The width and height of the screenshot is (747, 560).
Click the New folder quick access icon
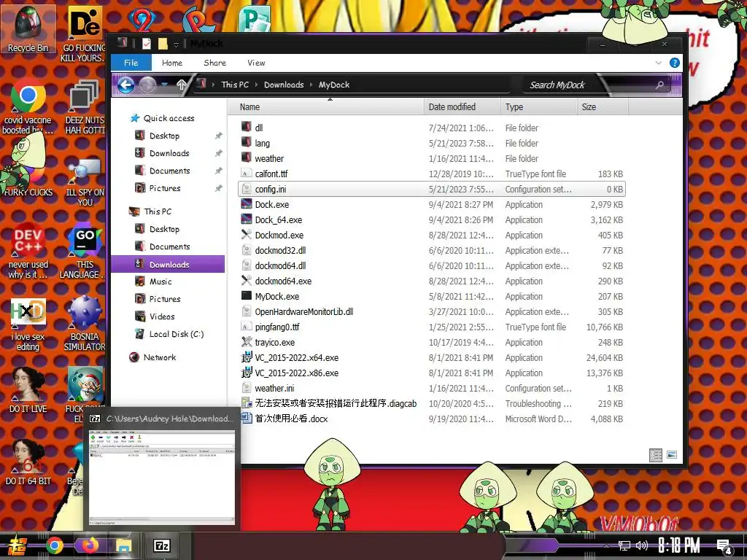pos(163,44)
